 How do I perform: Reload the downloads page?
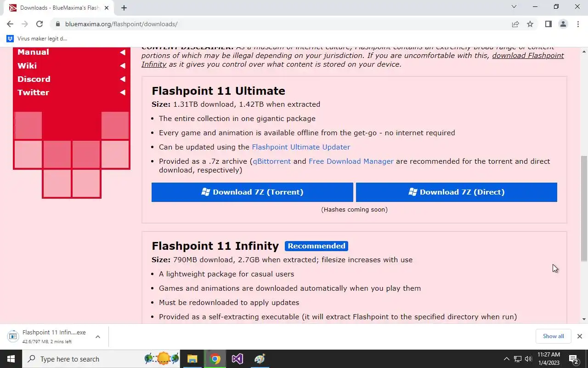pyautogui.click(x=40, y=24)
